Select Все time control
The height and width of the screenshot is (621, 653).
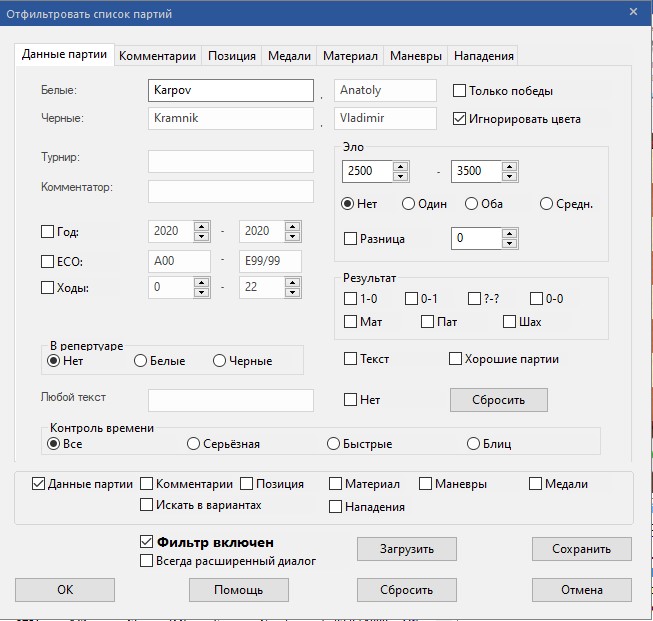[53, 444]
